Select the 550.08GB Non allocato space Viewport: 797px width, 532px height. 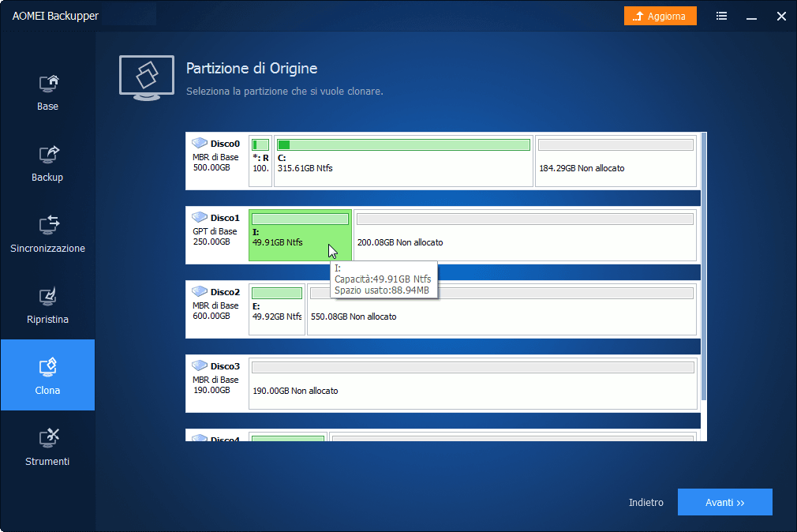502,309
